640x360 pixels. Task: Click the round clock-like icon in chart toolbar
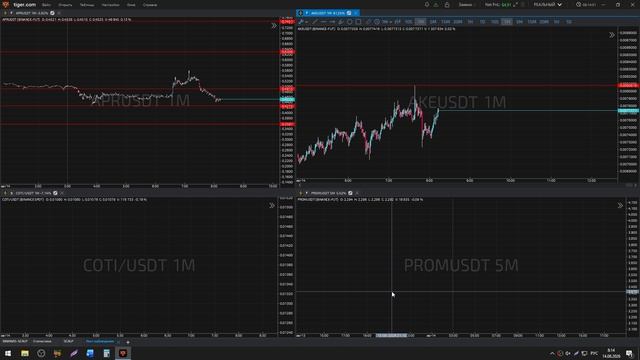[377, 22]
